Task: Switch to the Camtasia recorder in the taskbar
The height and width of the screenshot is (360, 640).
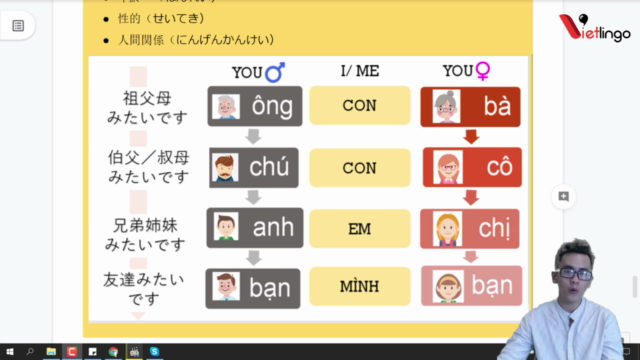Action: (72, 351)
